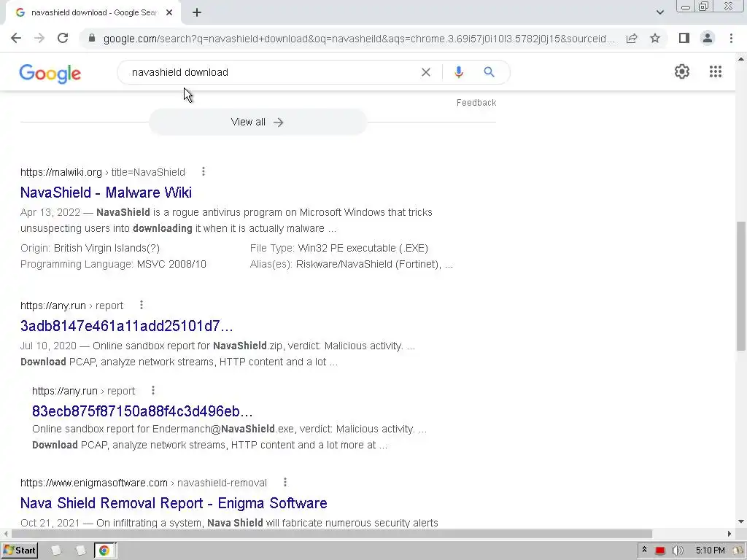
Task: Click the red tray notification icon
Action: (659, 551)
